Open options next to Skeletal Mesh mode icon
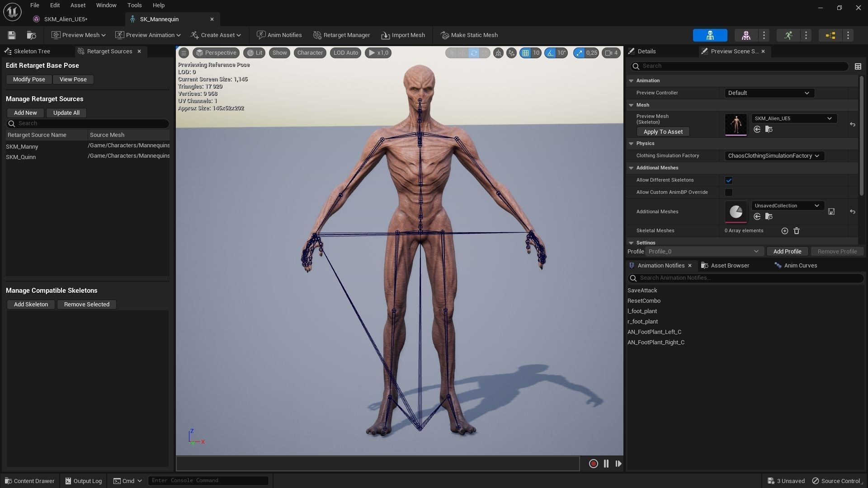Viewport: 868px width, 488px height. [x=764, y=35]
